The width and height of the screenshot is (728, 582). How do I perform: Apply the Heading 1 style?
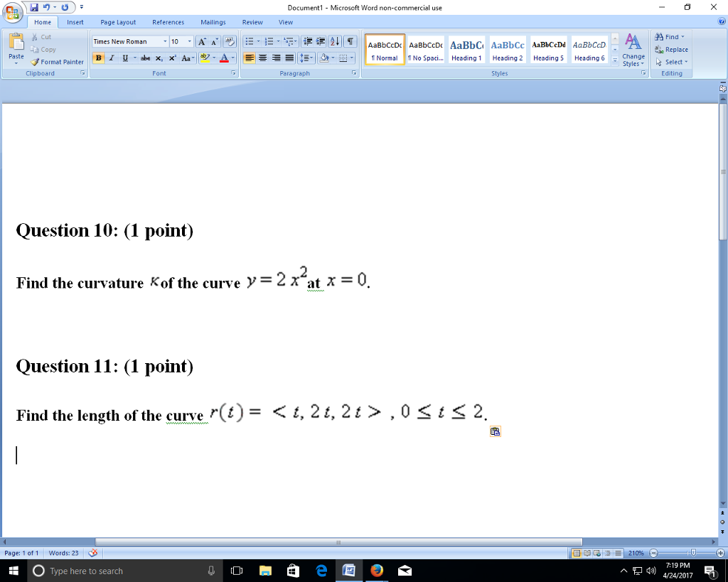click(466, 49)
